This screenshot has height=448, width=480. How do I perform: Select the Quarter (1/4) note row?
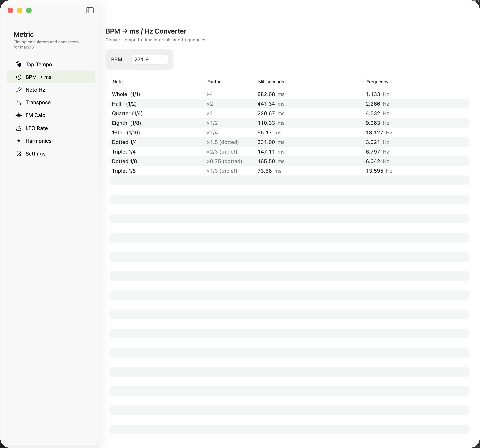(217, 113)
